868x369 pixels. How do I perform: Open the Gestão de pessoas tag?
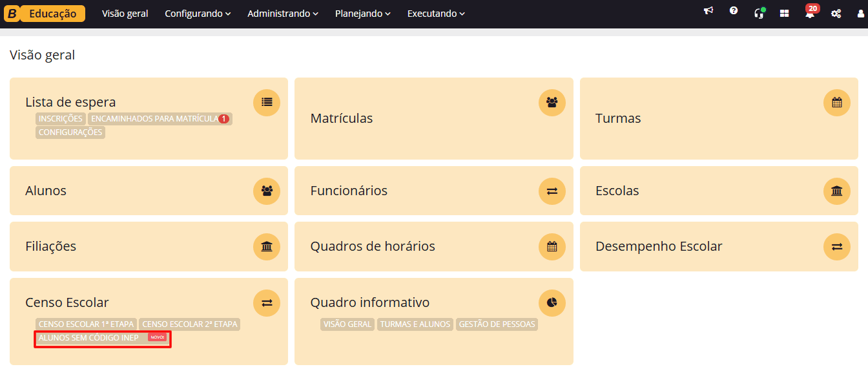click(497, 324)
